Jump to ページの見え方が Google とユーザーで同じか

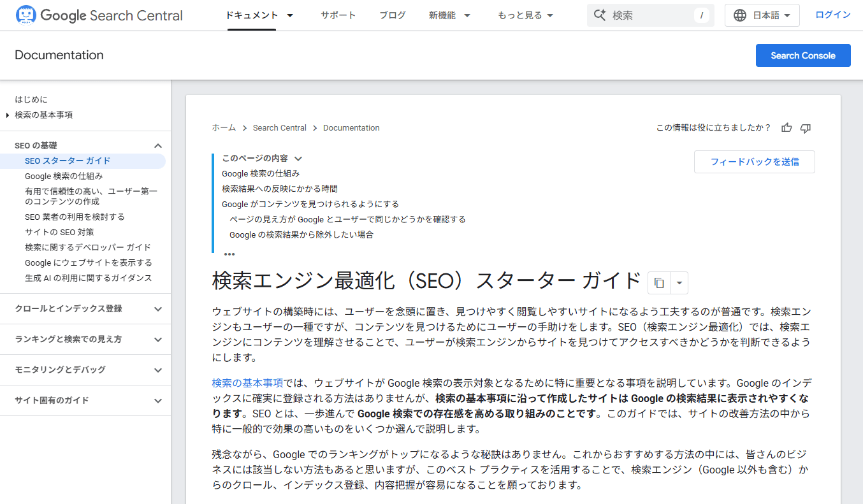[347, 220]
